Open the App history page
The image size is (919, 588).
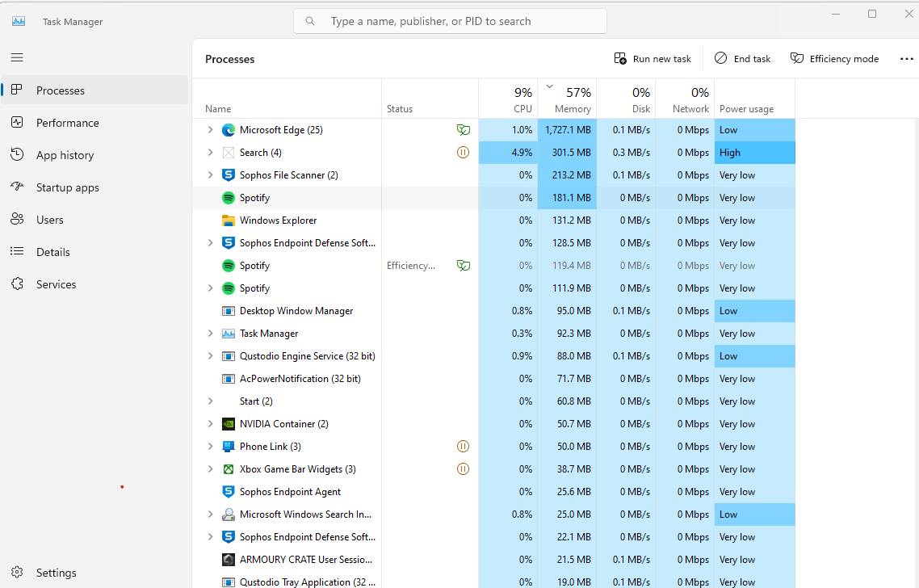95,155
